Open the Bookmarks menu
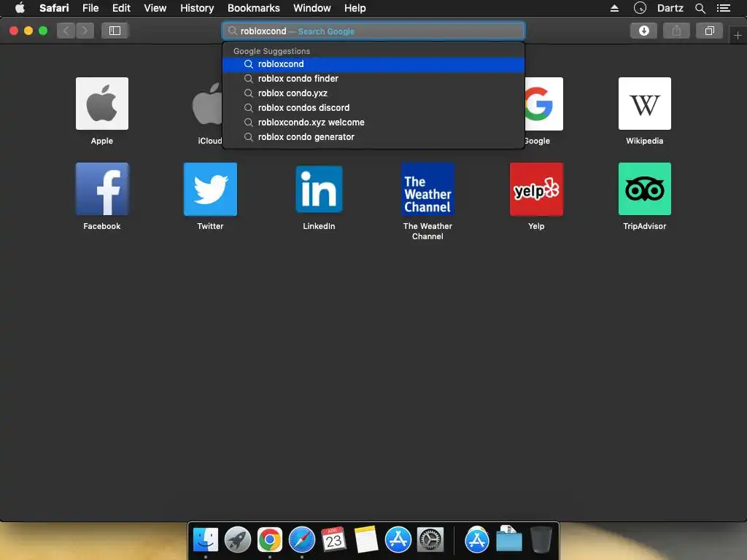Image resolution: width=747 pixels, height=560 pixels. click(x=253, y=7)
